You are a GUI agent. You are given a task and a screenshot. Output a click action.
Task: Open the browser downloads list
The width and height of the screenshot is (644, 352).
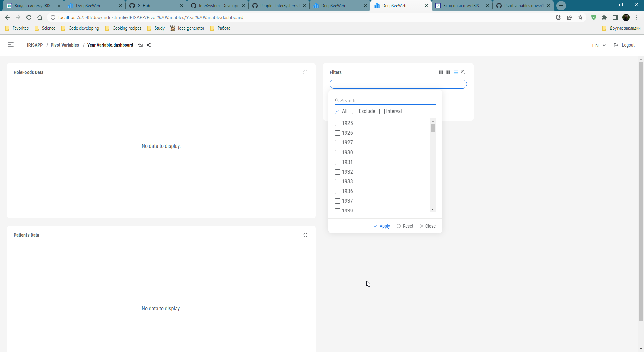click(558, 17)
